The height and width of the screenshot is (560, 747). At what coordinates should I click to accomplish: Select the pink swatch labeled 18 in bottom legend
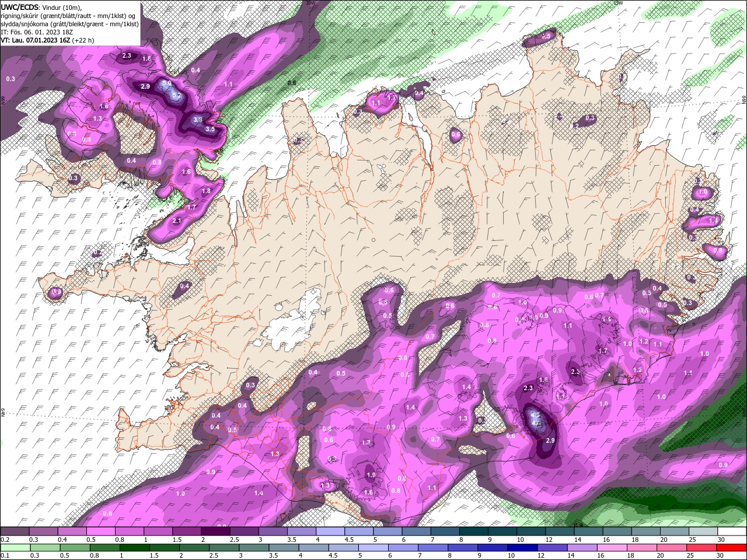[x=642, y=547]
